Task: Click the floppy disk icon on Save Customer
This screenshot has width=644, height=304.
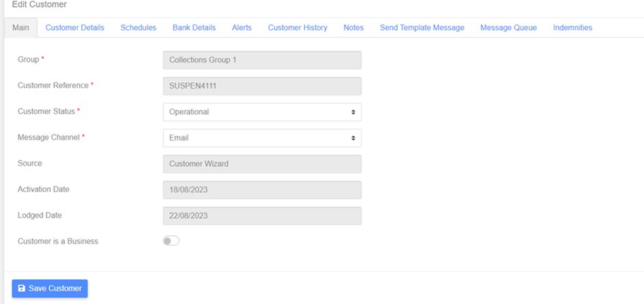Action: click(22, 288)
